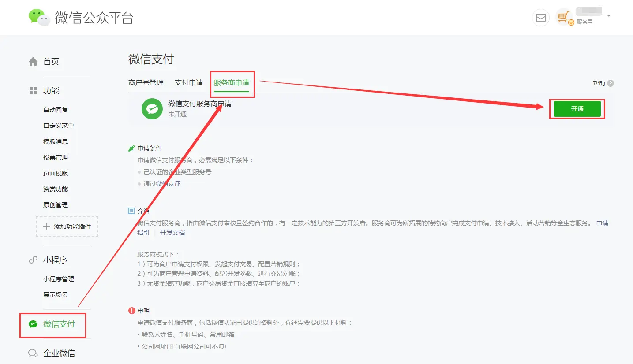Viewport: 633px width, 364px height.
Task: Open 自动回复 in the sidebar
Action: coord(56,110)
